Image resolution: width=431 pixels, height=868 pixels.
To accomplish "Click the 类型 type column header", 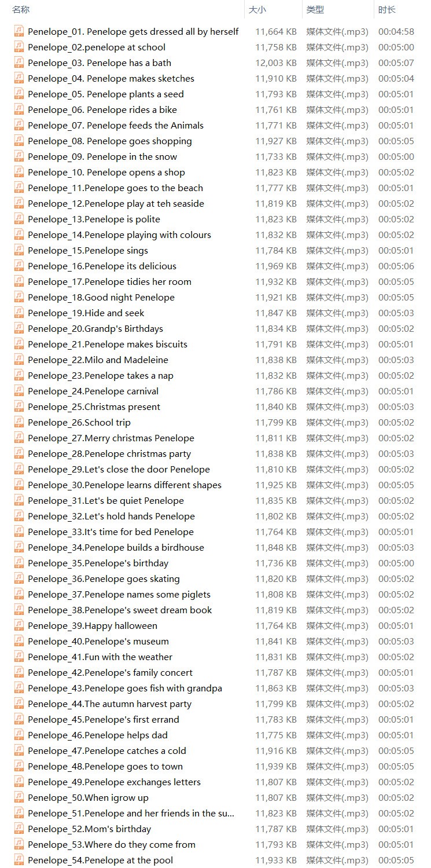I will click(315, 10).
